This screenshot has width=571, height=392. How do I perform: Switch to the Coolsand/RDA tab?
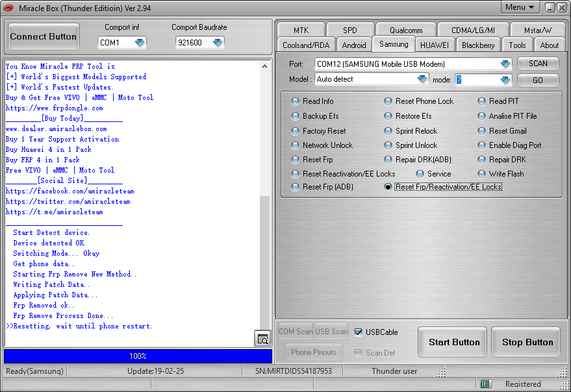point(306,45)
